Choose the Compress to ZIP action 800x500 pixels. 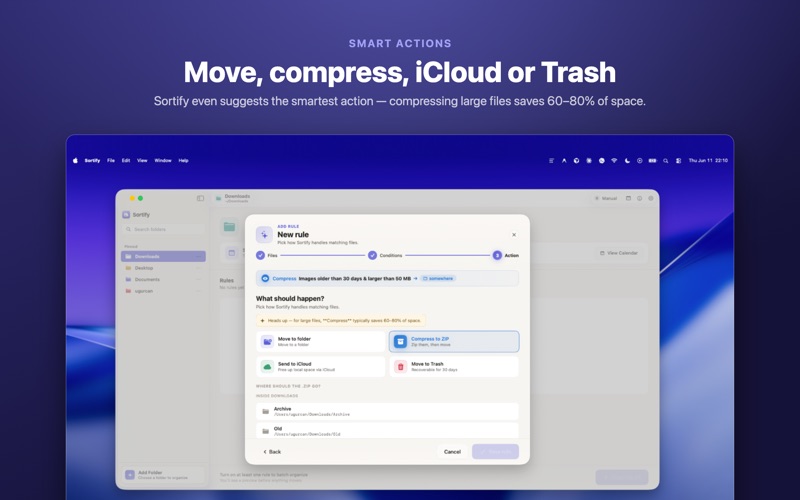[454, 341]
